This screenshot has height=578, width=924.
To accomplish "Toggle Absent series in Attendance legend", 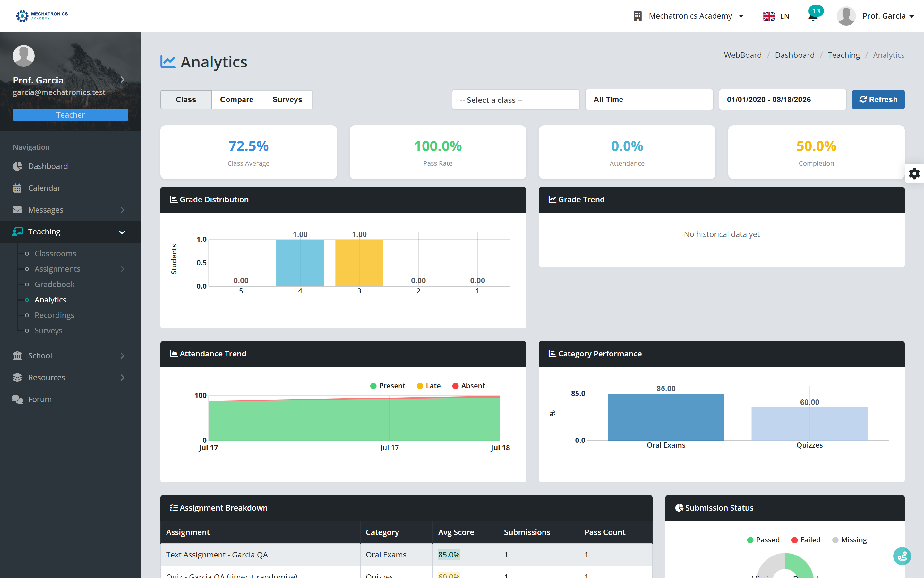I will [468, 386].
